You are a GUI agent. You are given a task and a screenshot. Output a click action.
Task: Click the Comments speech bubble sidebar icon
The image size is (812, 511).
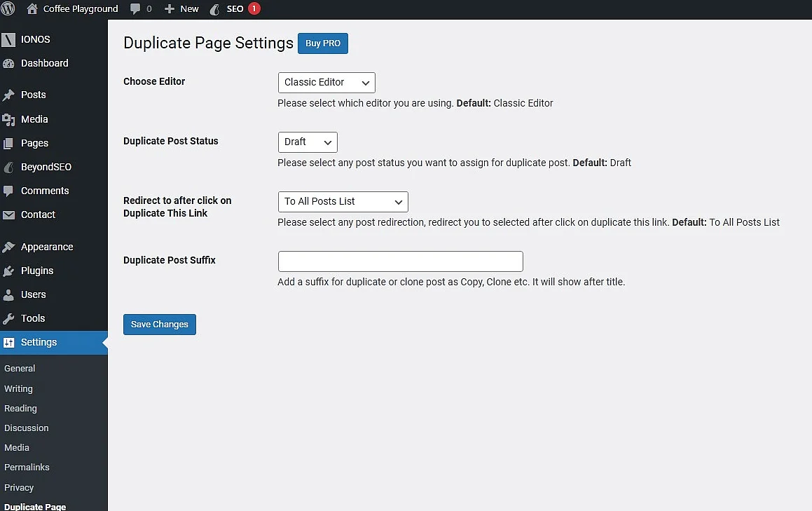point(8,191)
